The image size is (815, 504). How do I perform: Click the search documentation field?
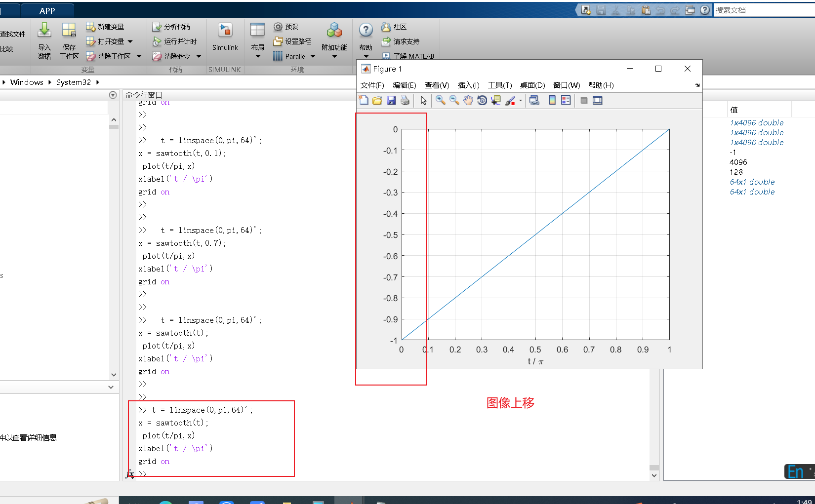764,10
